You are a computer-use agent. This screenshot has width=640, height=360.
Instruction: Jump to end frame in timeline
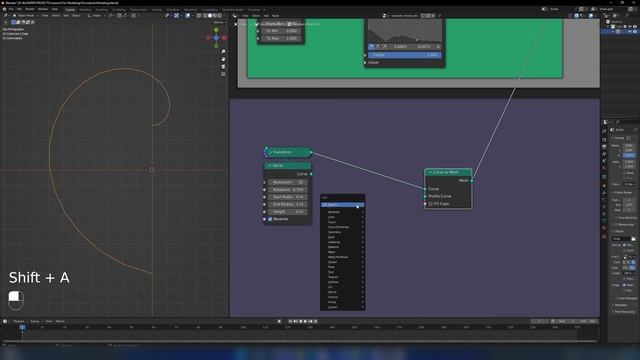click(x=315, y=321)
